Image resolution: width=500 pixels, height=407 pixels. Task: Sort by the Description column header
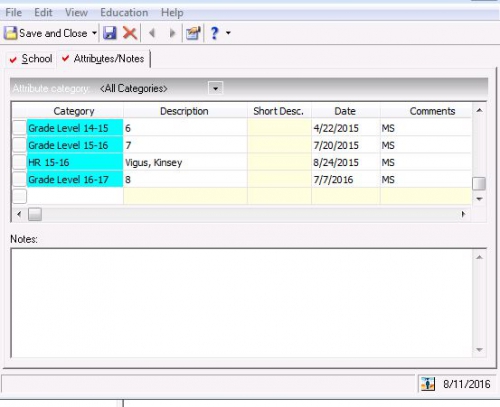184,111
